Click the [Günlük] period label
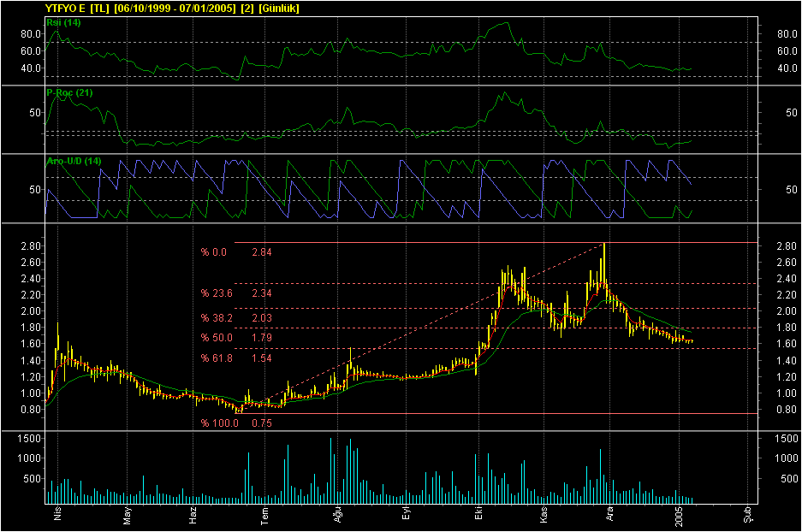Screen dimensions: 802x532 click(278, 9)
